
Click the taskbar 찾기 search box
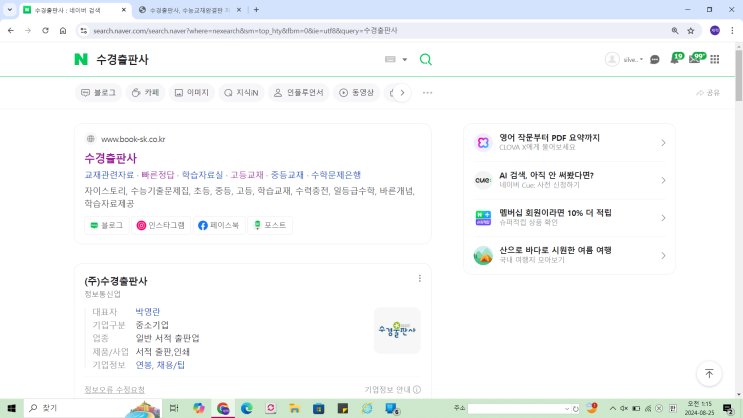(x=92, y=408)
